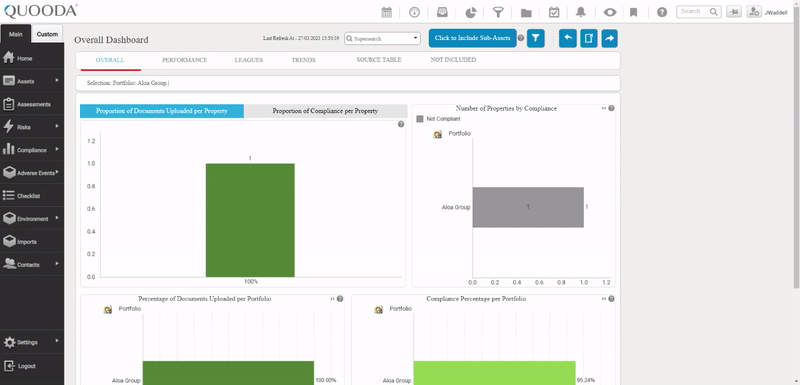800x385 pixels.
Task: Click the dark green 100.00% portfolio bar
Action: (228, 373)
